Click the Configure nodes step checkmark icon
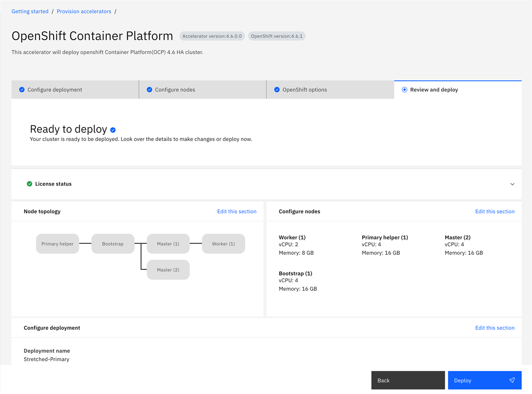Viewport: 532px width, 394px height. 149,90
